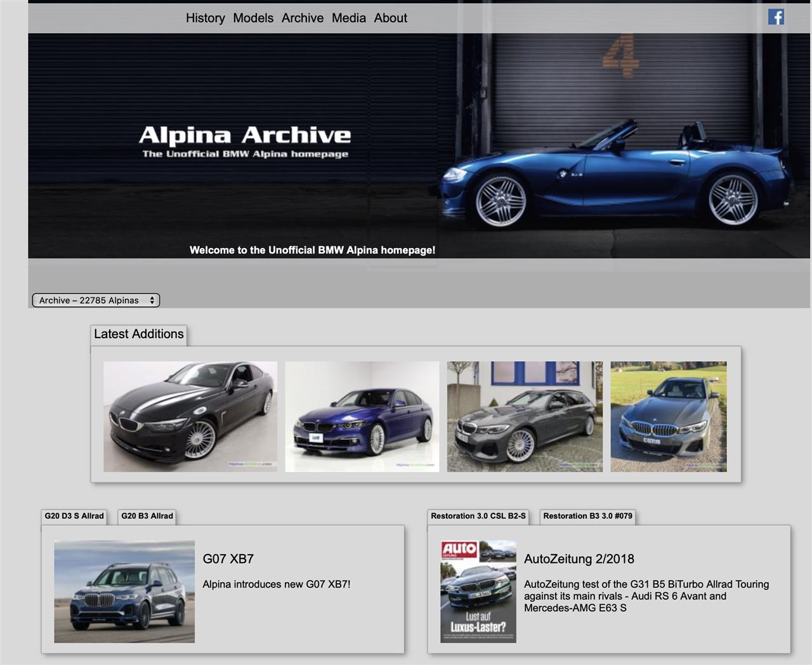This screenshot has height=665, width=812.
Task: Open the blue sedan thumbnail in Latest Additions
Action: (362, 417)
